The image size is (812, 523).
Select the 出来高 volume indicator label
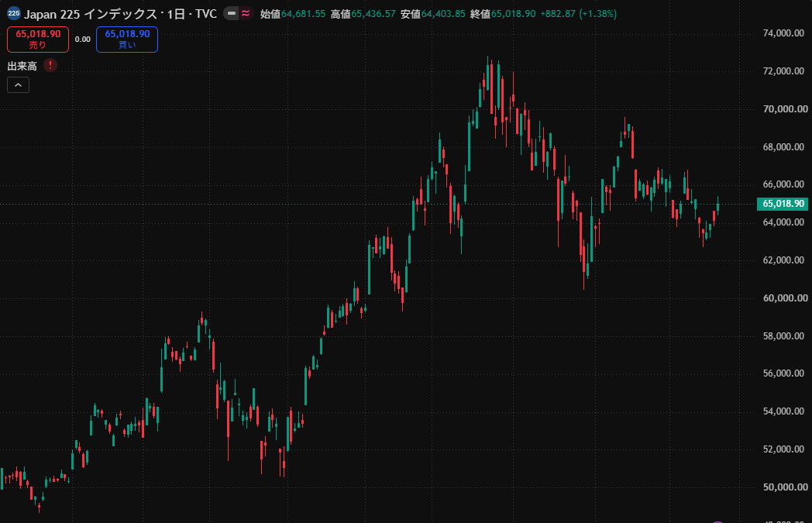tap(22, 66)
